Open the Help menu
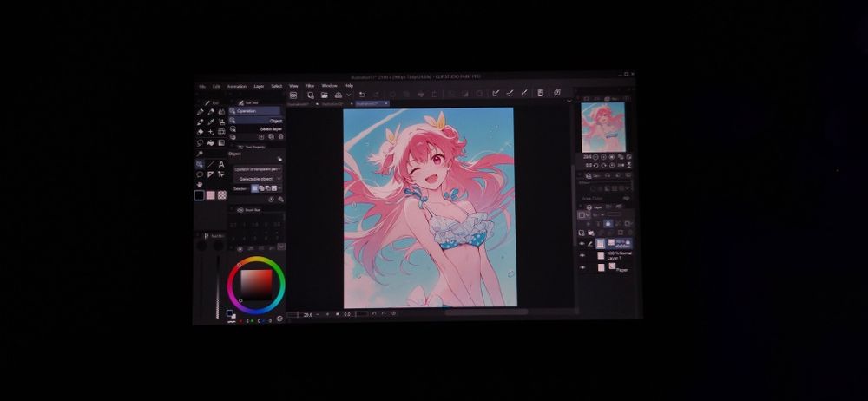Image resolution: width=868 pixels, height=401 pixels. tap(349, 86)
